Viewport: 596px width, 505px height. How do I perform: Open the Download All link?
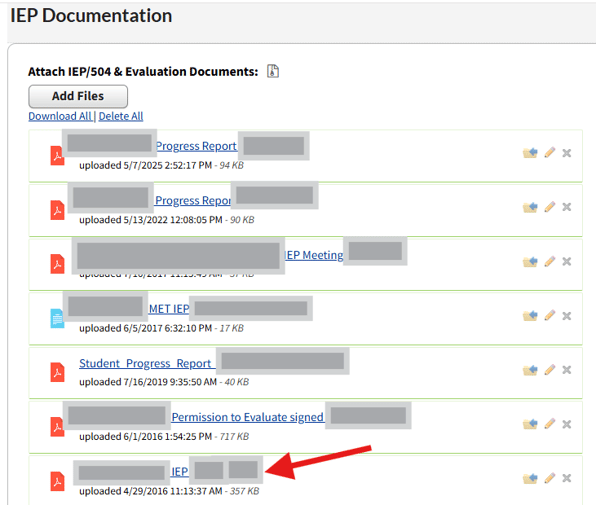pos(60,116)
